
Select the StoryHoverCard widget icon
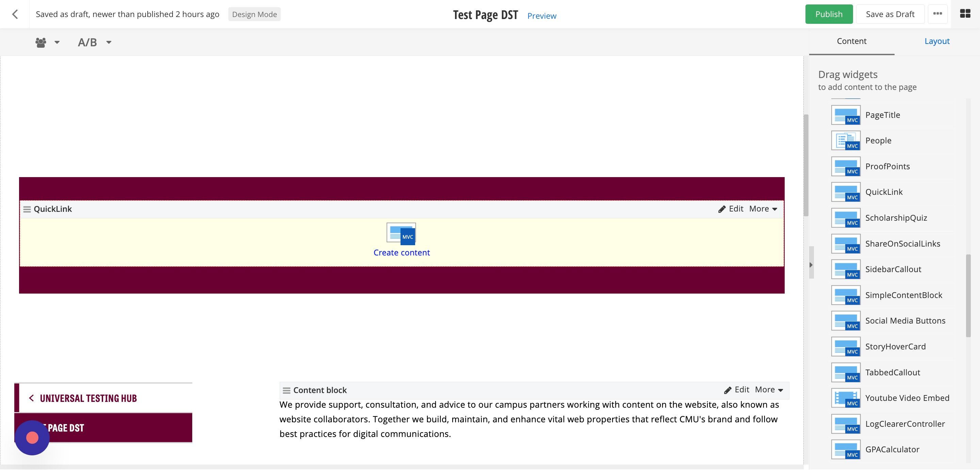[x=846, y=347]
